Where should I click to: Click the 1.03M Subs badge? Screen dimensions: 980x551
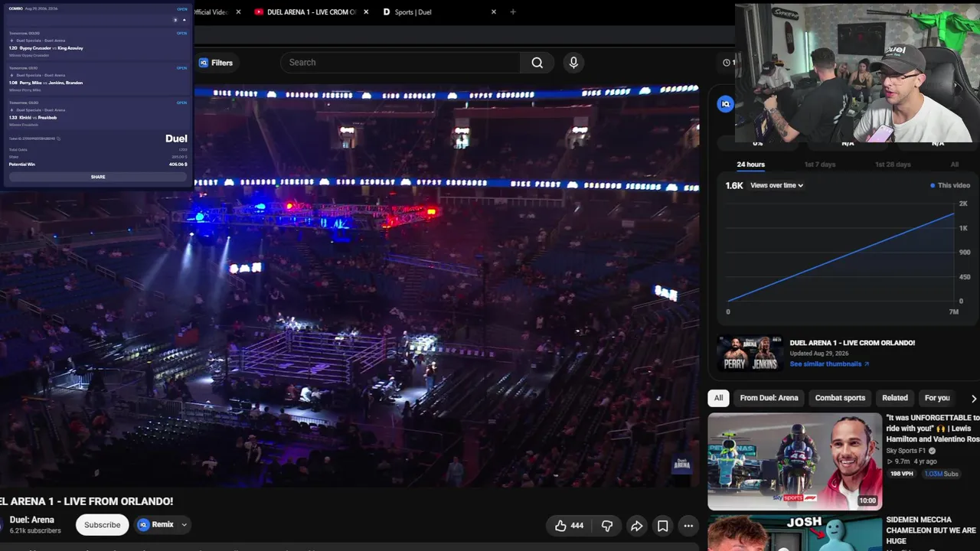pos(941,474)
